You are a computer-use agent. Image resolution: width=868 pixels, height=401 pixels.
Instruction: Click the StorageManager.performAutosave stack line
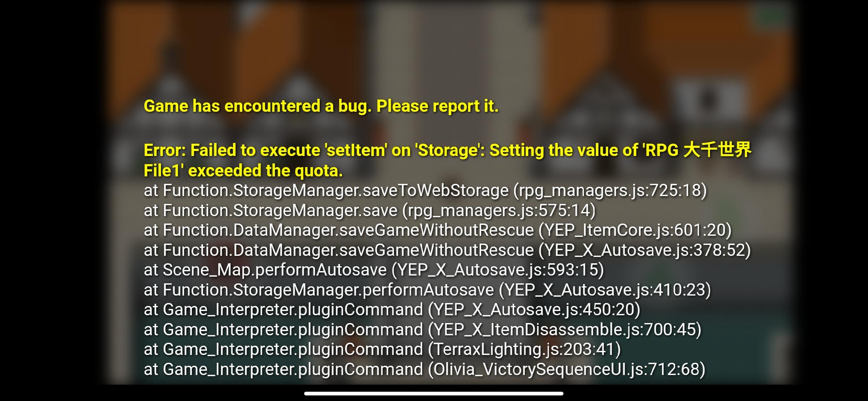(x=427, y=290)
